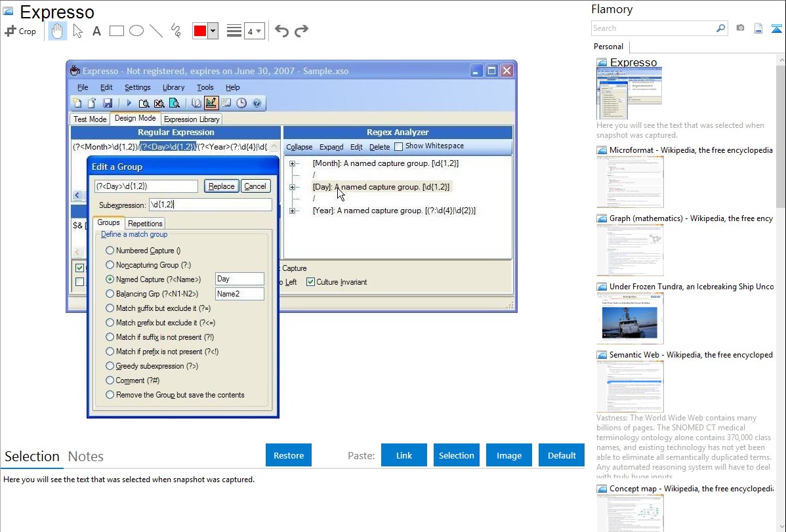Pick the ellipse shape tool

[136, 31]
